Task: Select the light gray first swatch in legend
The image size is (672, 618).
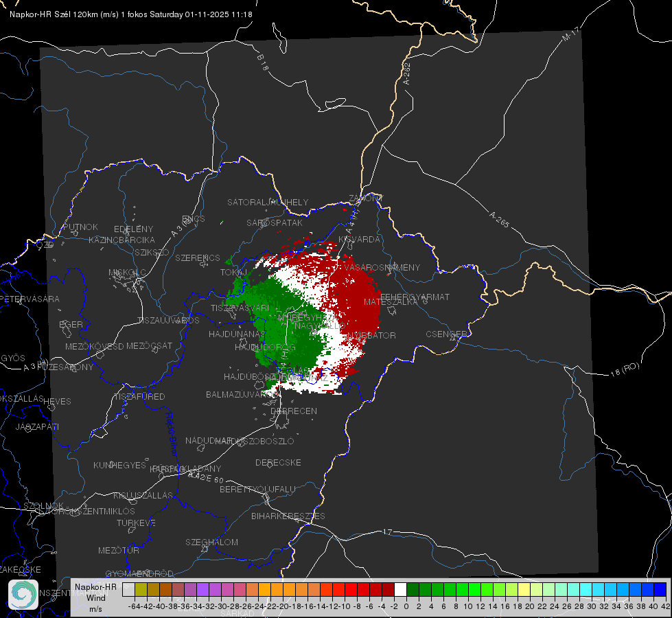Action: point(128,590)
